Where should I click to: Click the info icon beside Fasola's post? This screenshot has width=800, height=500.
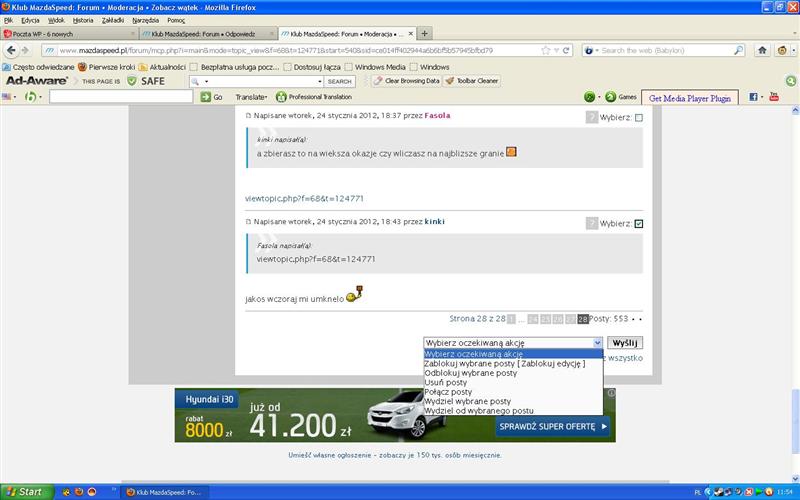coord(592,118)
